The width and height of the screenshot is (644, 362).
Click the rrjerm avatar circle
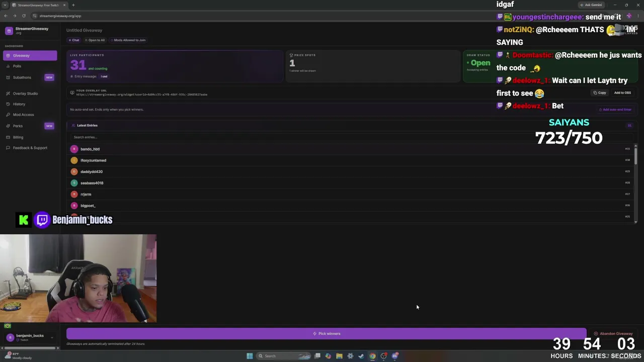74,194
